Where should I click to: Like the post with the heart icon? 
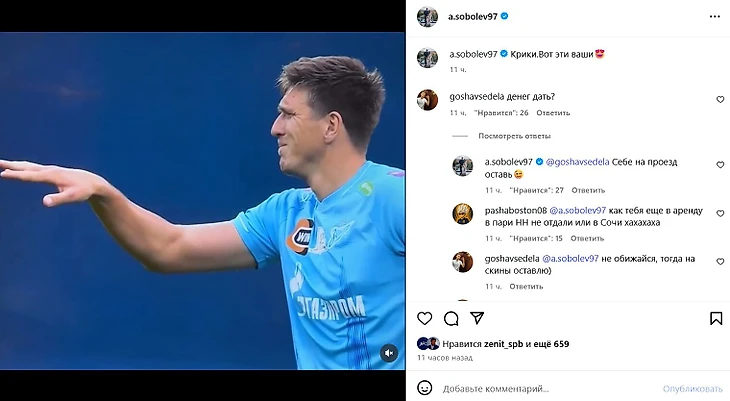(424, 319)
